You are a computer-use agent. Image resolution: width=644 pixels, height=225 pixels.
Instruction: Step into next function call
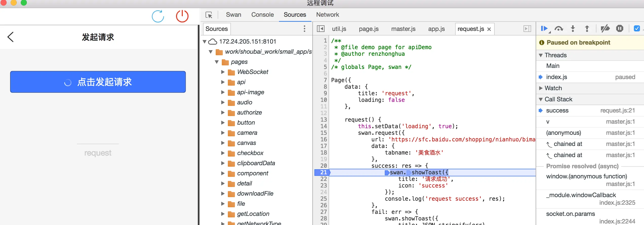[573, 29]
